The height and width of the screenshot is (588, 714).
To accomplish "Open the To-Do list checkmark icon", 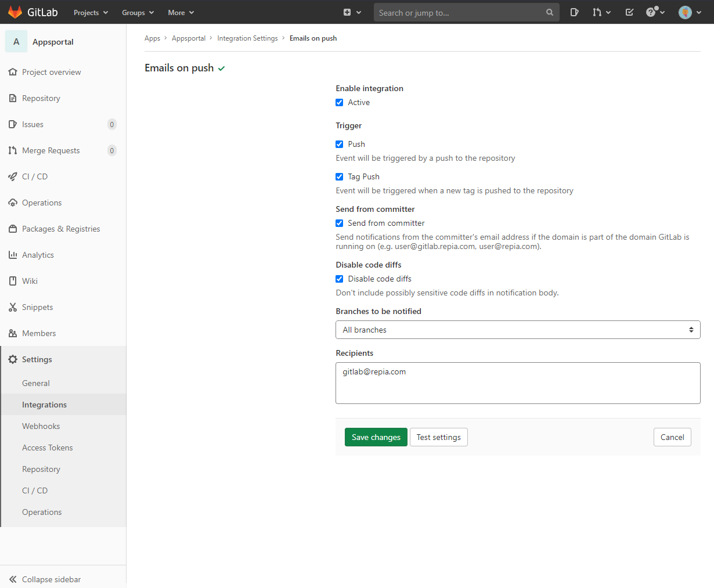I will click(629, 12).
